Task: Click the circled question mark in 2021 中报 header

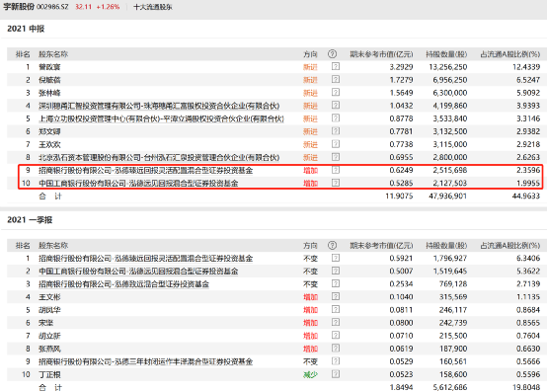Action: 332,54
